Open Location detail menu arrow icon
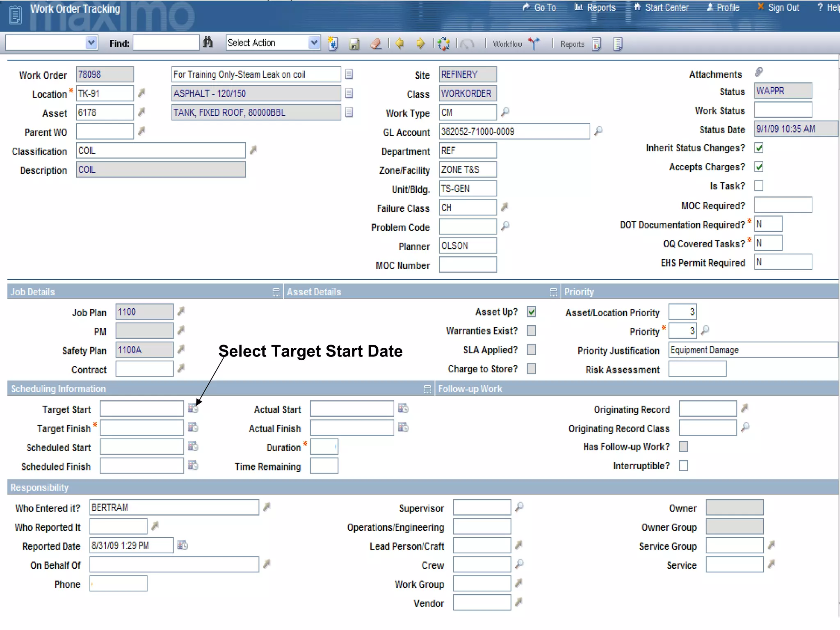This screenshot has width=840, height=630. (142, 93)
